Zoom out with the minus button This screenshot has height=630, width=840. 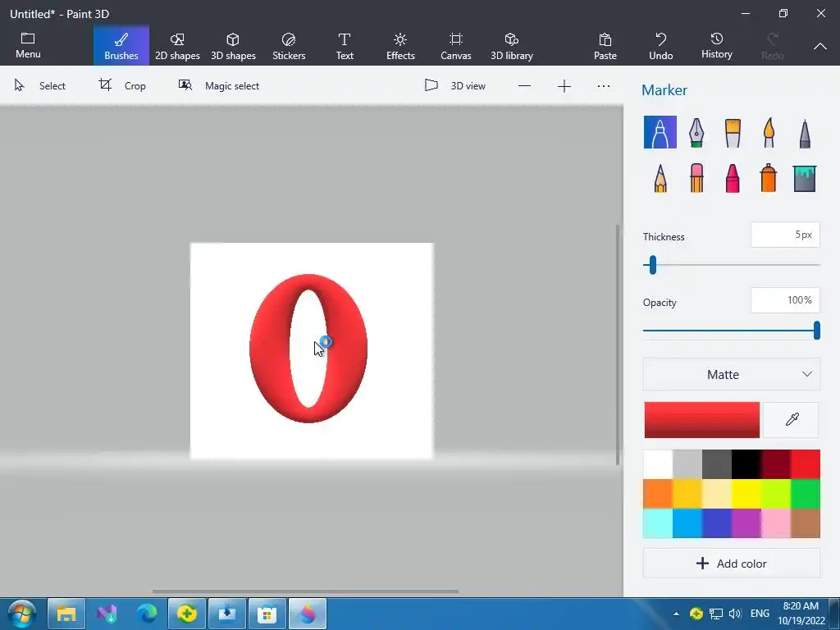coord(524,86)
